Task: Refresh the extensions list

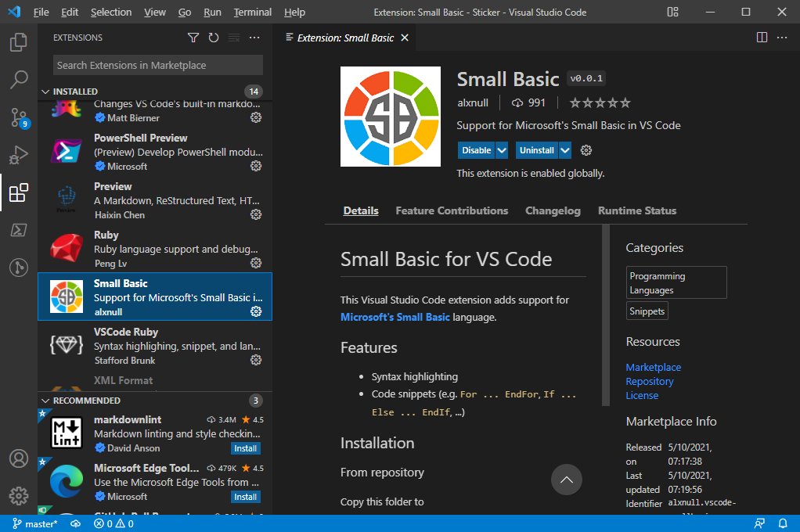Action: pyautogui.click(x=214, y=38)
